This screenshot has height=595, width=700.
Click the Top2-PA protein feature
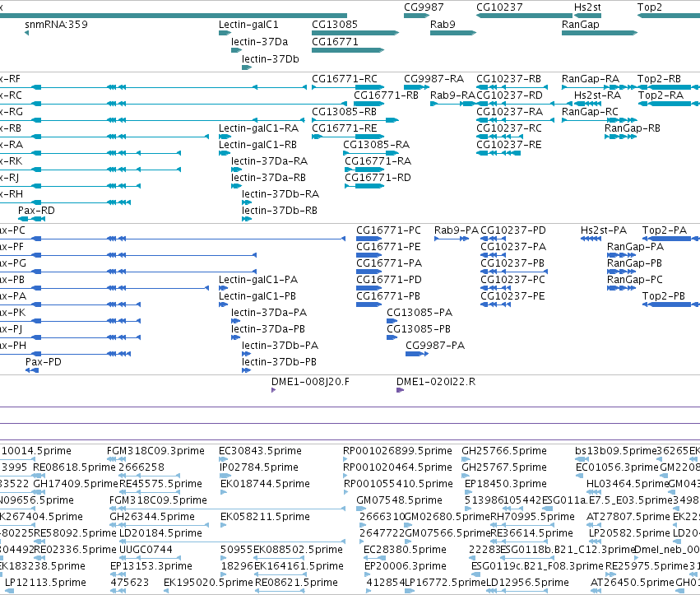(671, 239)
